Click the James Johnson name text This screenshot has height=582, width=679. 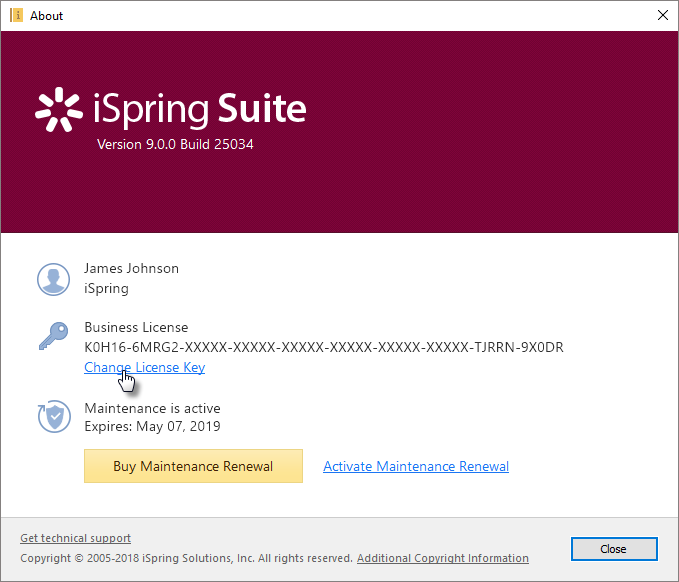131,268
